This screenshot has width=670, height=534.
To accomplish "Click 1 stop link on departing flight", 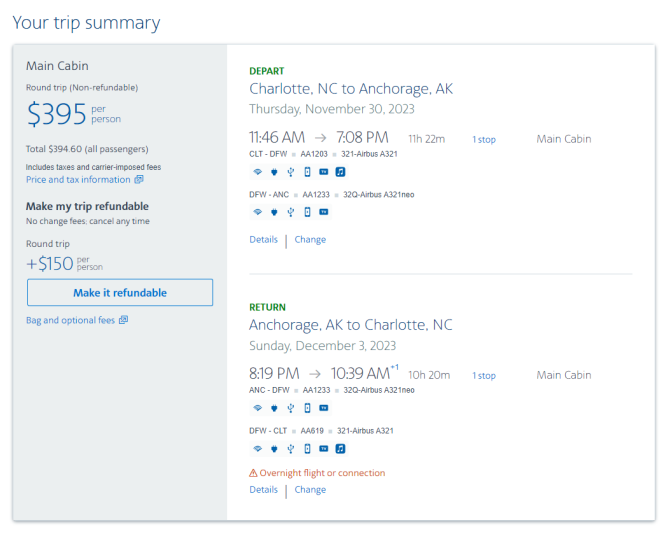I will pyautogui.click(x=484, y=139).
